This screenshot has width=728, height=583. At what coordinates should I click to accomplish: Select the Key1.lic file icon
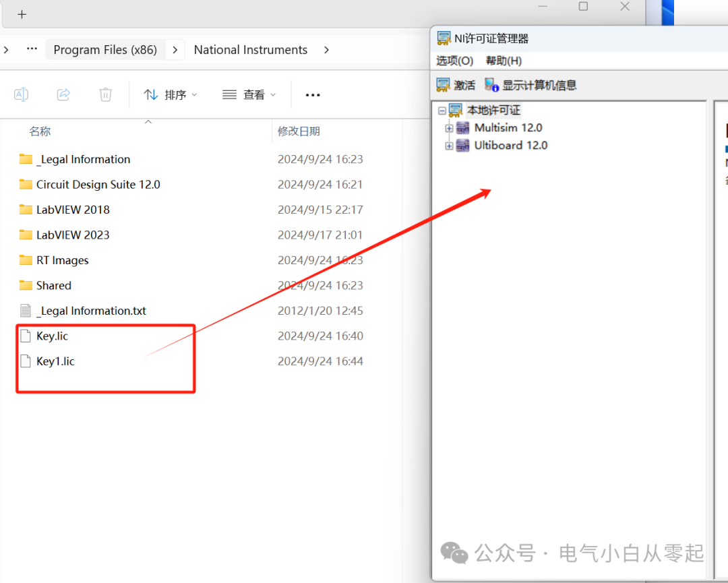coord(26,361)
